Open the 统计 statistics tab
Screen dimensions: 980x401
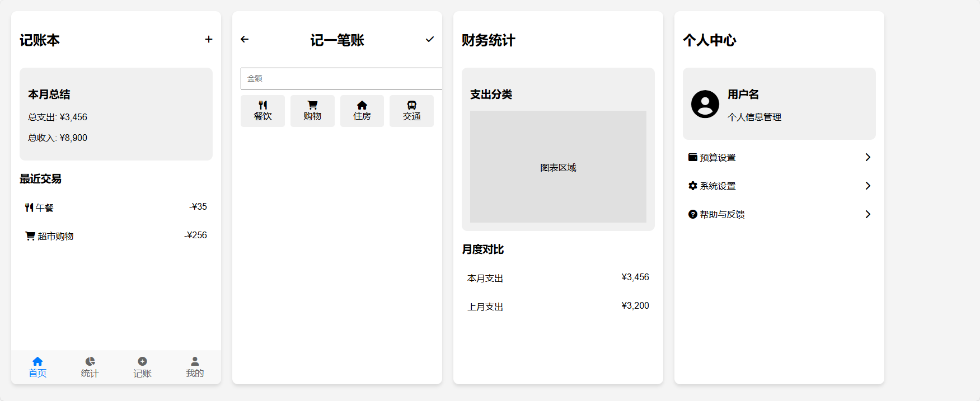click(90, 367)
